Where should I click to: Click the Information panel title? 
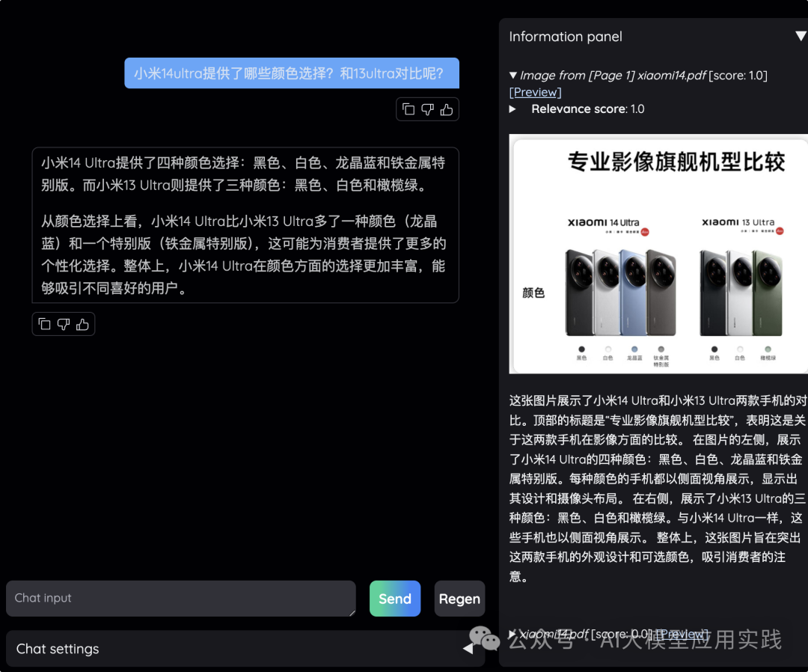point(566,37)
